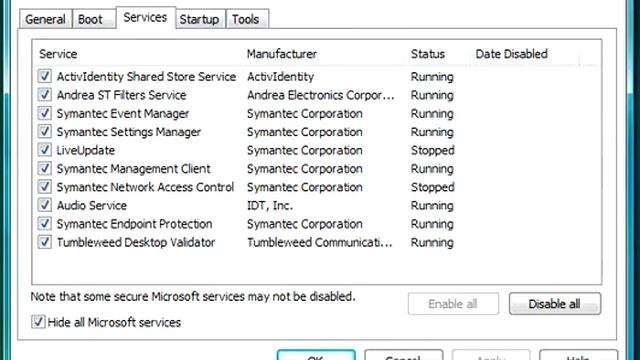Select the ActivIdentity Shared Store Service row

click(x=316, y=76)
